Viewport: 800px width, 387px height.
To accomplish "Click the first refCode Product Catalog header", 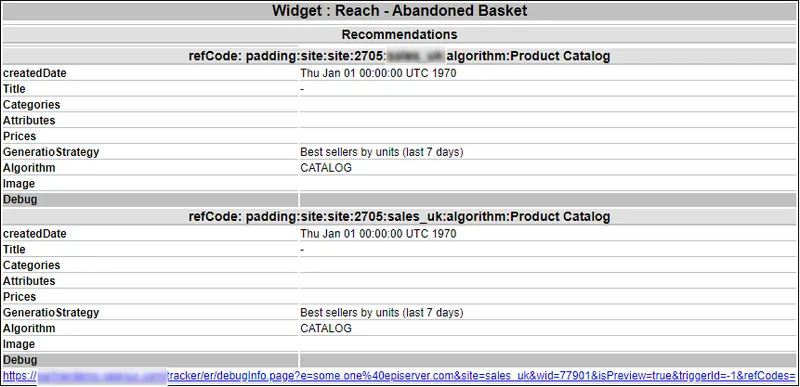I will 399,56.
